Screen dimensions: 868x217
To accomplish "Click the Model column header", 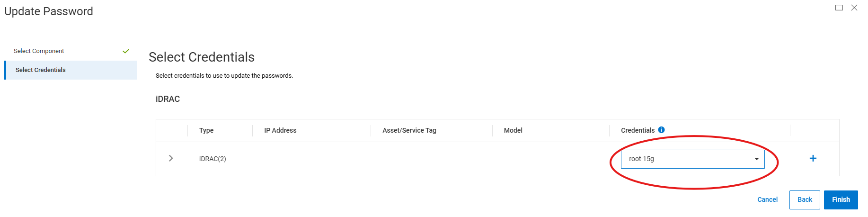I will click(x=513, y=130).
